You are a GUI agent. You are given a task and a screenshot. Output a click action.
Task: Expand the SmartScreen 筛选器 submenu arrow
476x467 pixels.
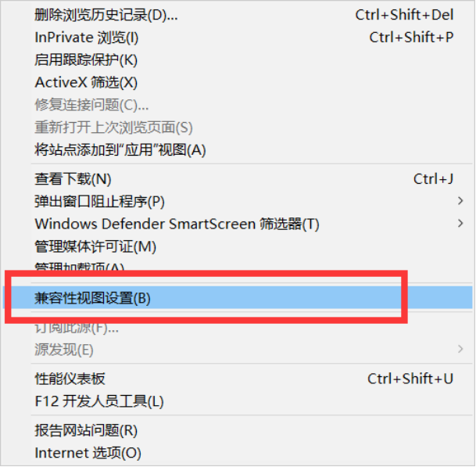[460, 224]
